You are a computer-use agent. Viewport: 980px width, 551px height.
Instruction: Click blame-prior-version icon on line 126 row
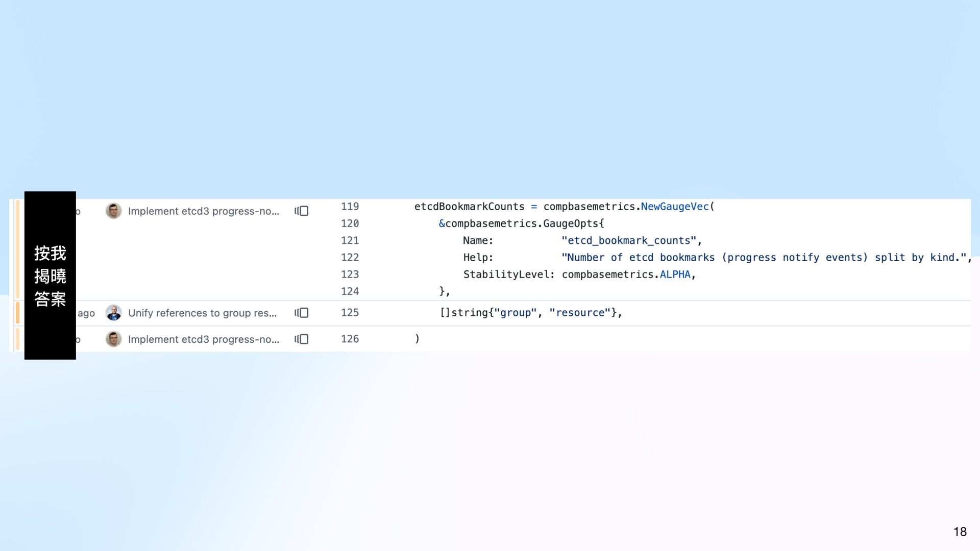coord(302,339)
